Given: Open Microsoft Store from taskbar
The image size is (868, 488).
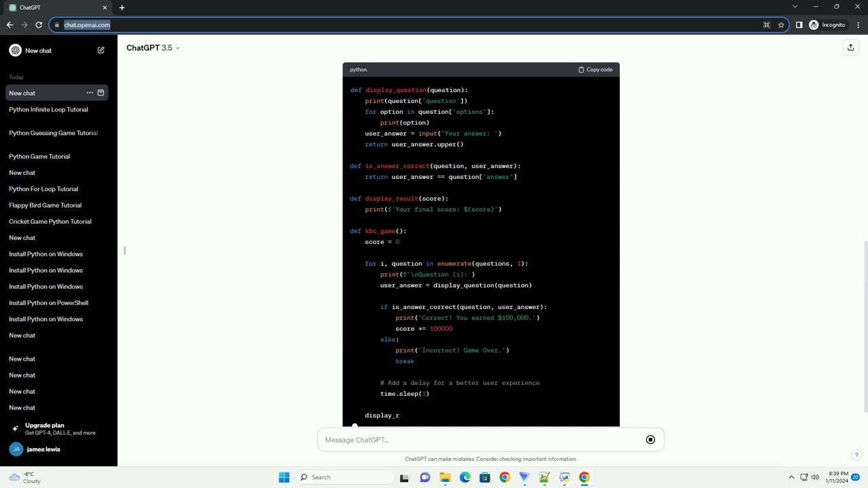Looking at the screenshot, I should (x=485, y=477).
